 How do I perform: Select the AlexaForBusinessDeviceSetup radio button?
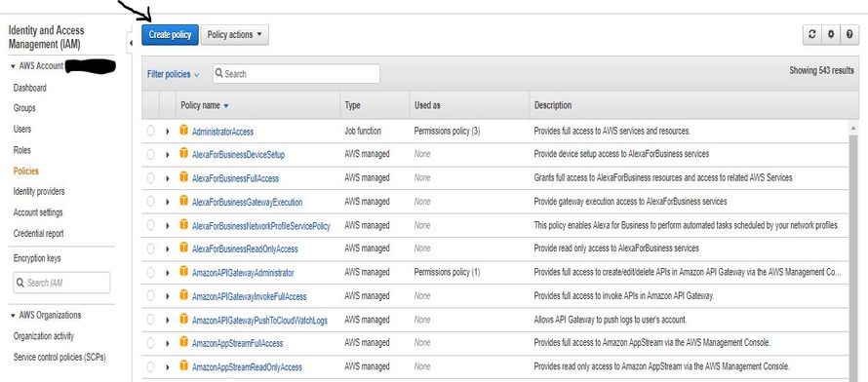pos(150,155)
